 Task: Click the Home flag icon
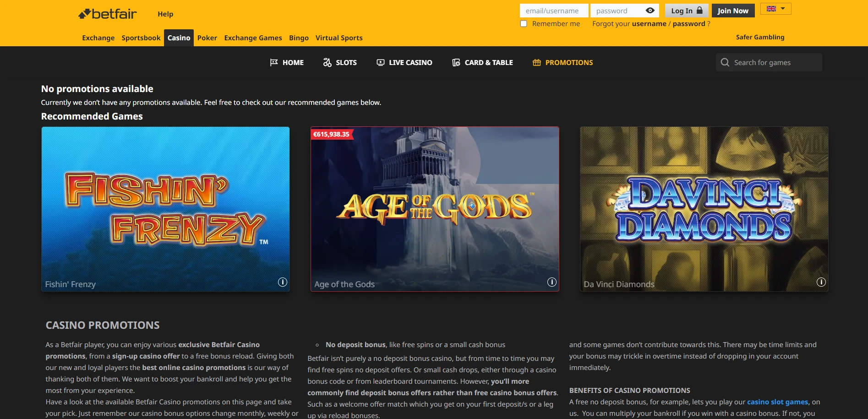coord(274,62)
